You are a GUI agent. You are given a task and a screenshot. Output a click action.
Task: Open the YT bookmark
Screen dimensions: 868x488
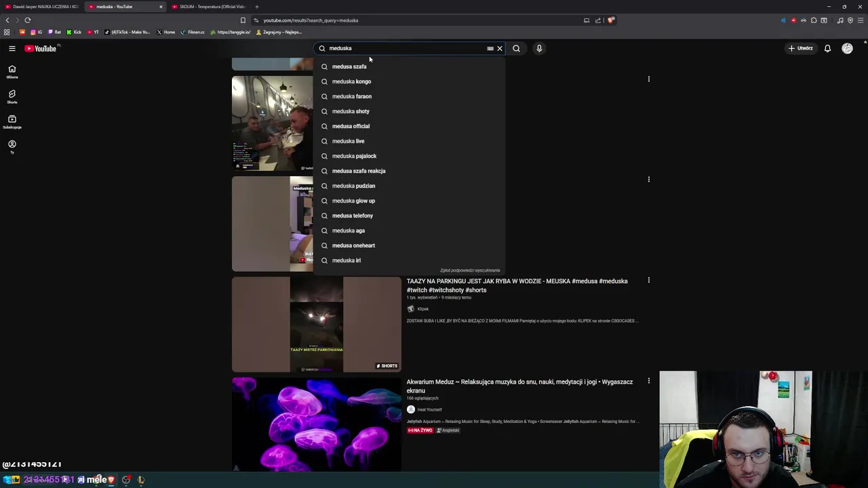point(93,32)
